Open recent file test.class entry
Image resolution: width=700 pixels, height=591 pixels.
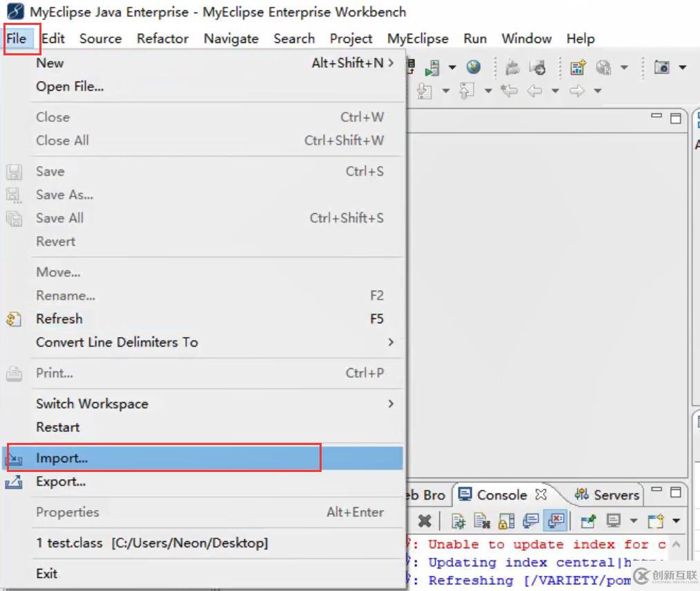pyautogui.click(x=152, y=543)
